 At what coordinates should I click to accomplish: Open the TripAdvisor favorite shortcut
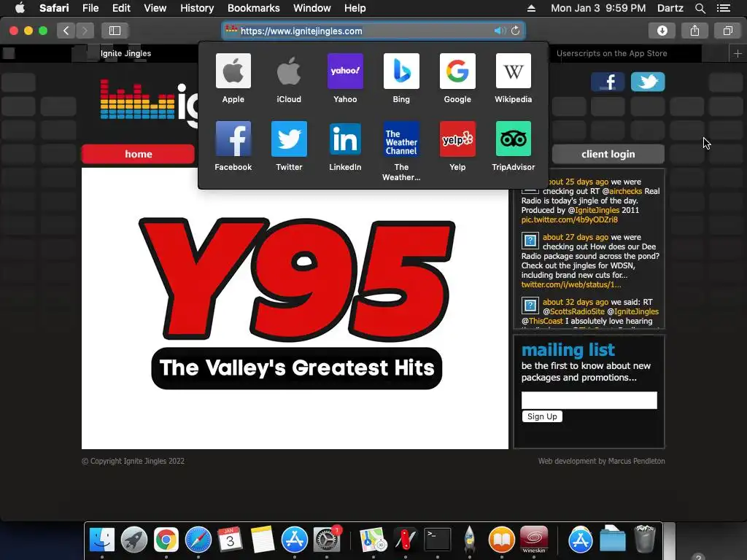pyautogui.click(x=513, y=146)
